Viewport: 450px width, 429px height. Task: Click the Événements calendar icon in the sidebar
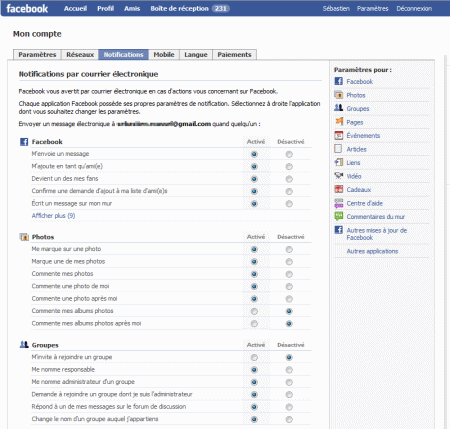click(339, 135)
